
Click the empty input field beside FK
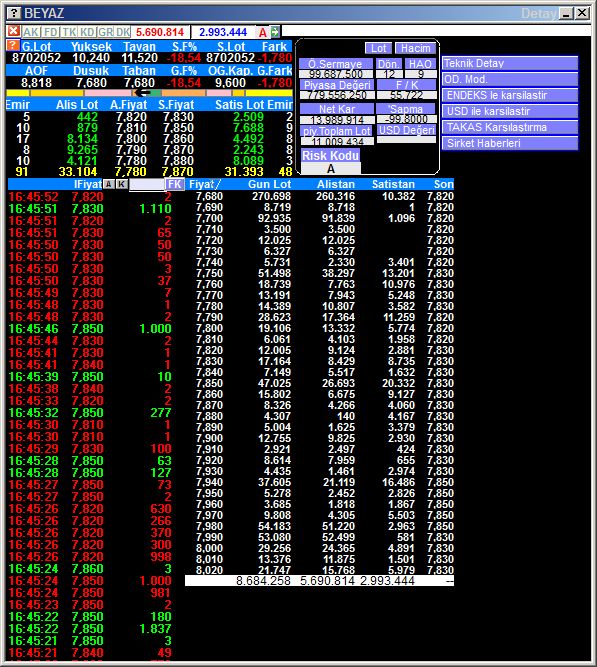tap(147, 185)
